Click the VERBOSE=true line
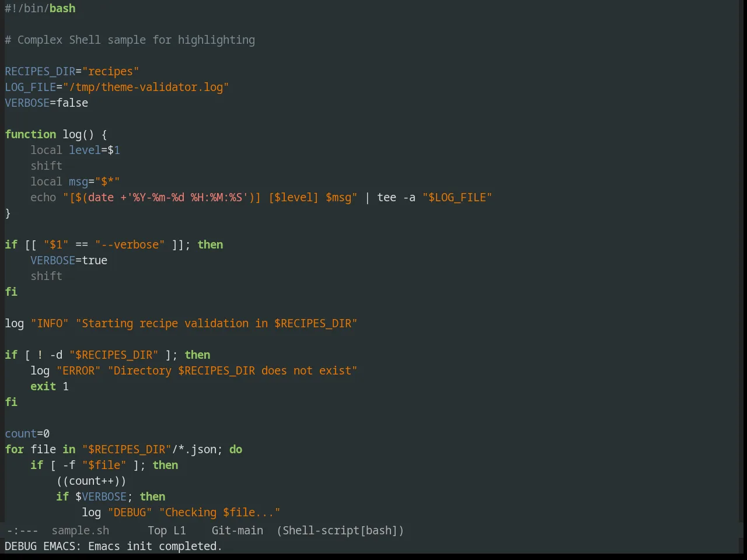Viewport: 747px width, 560px height. coord(69,261)
